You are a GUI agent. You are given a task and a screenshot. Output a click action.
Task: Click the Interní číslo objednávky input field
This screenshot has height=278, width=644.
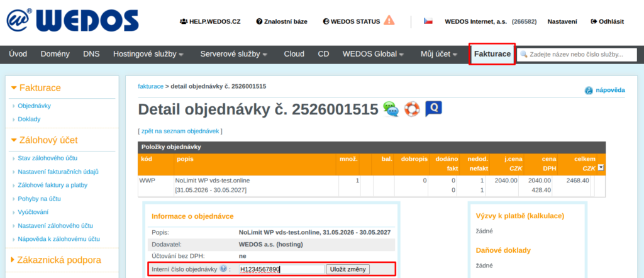282,269
